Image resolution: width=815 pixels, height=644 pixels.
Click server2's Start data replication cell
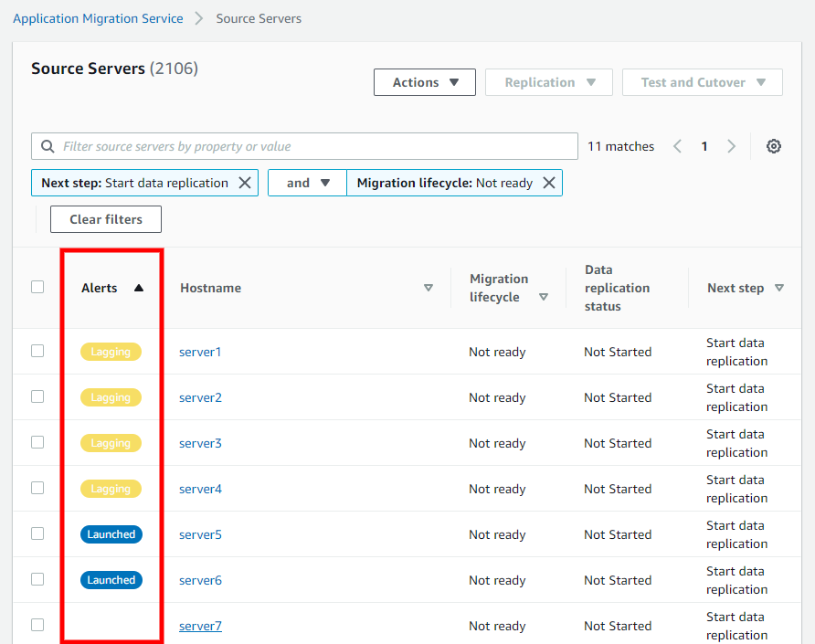[x=736, y=397]
